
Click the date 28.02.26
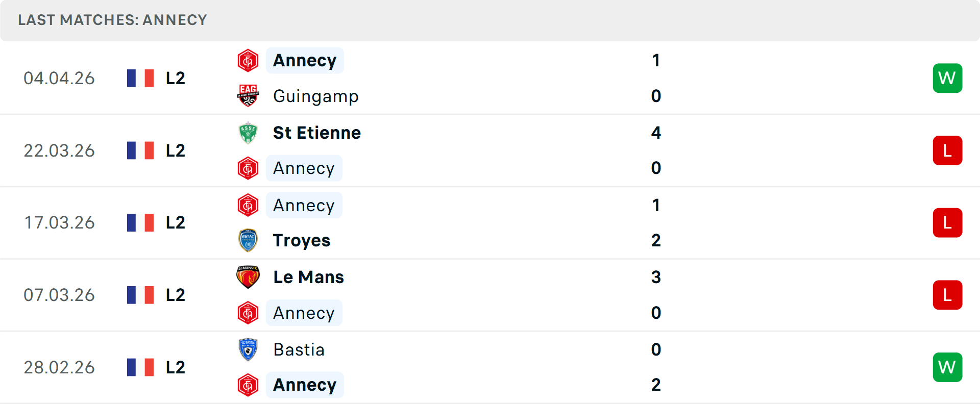coord(59,367)
